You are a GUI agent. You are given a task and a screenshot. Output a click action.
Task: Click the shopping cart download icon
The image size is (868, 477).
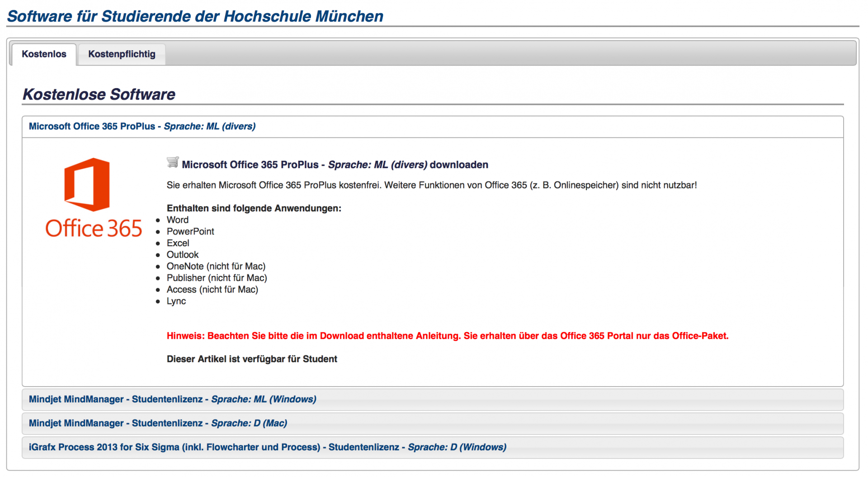[x=173, y=163]
